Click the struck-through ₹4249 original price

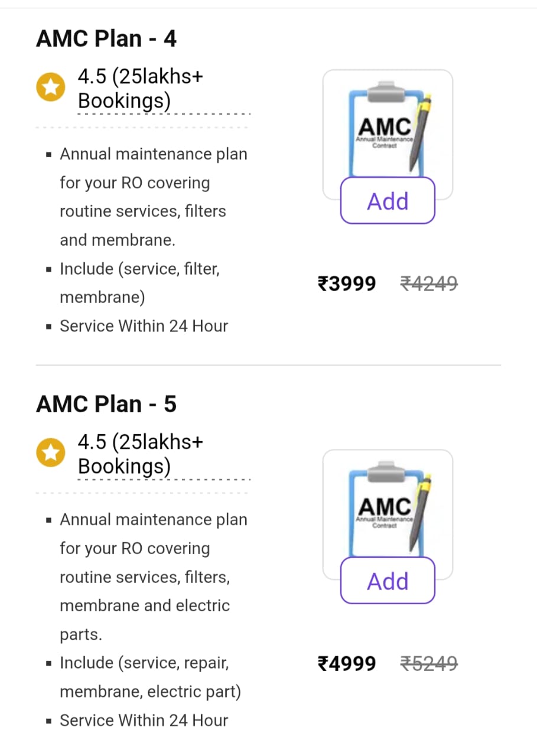tap(429, 284)
